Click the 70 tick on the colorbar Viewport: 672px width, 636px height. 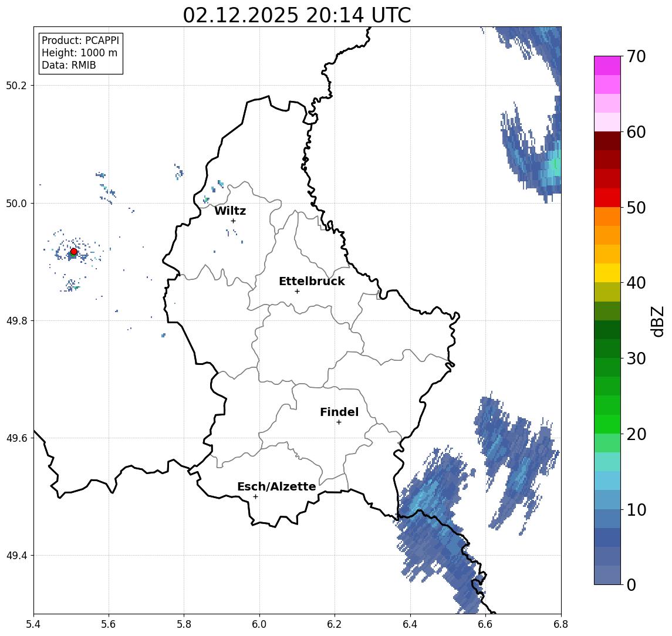[x=636, y=56]
